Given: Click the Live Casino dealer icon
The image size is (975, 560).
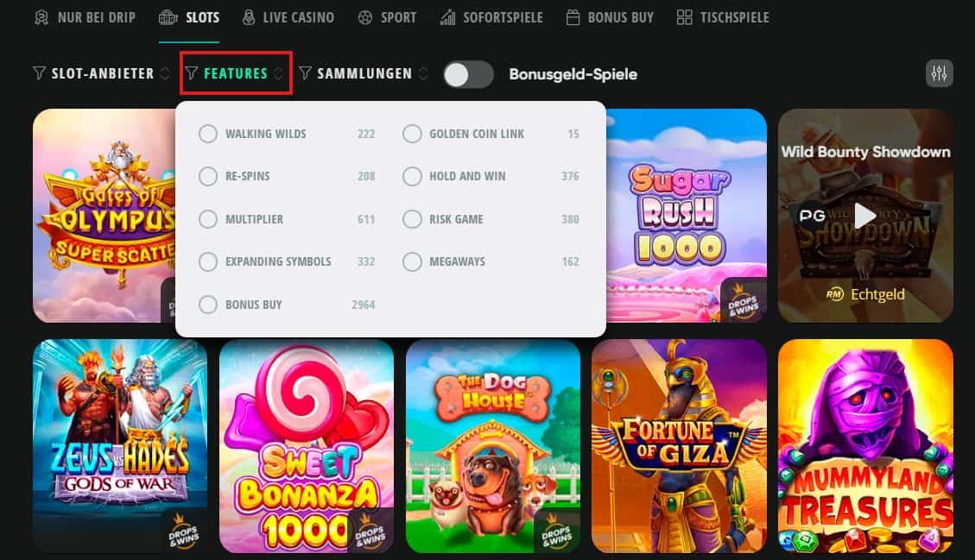Looking at the screenshot, I should point(249,17).
